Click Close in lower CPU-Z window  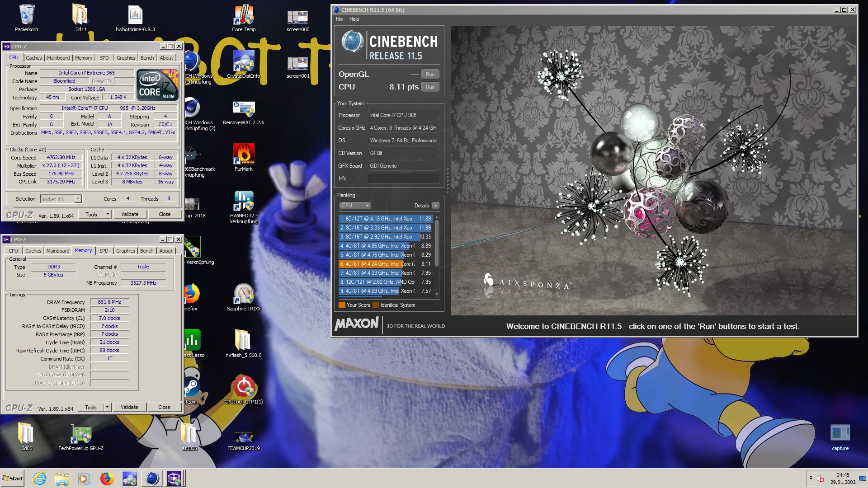(x=164, y=407)
